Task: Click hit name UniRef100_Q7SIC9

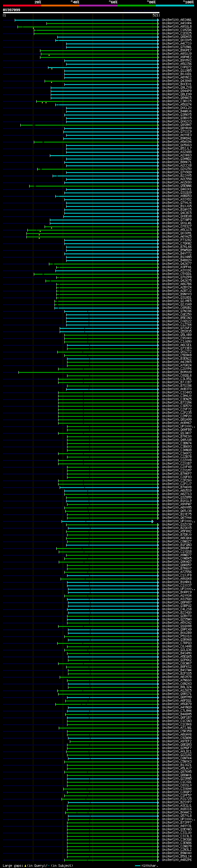Action: (x=176, y=132)
